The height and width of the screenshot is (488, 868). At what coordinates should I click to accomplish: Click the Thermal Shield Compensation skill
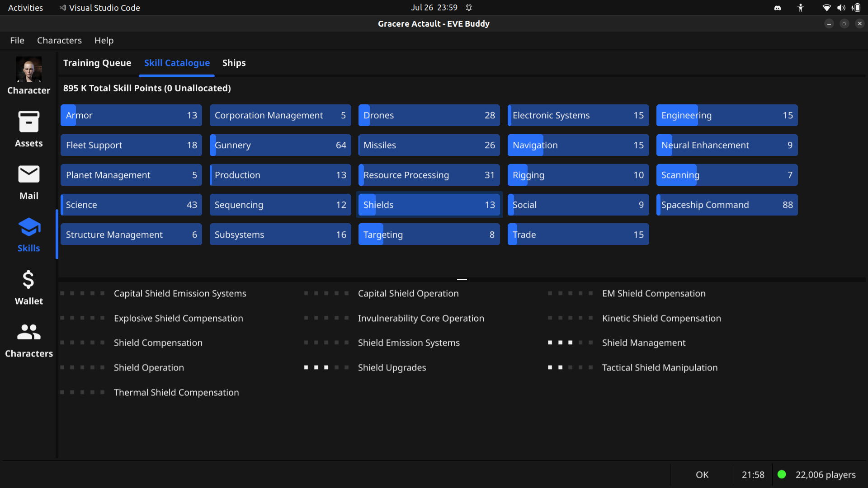(176, 392)
